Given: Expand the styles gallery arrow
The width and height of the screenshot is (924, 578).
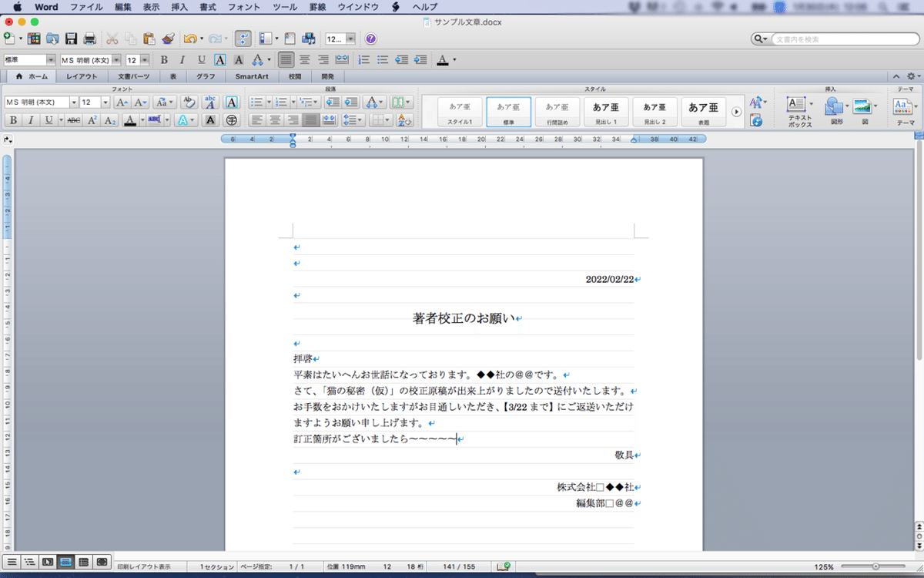Looking at the screenshot, I should (x=736, y=112).
